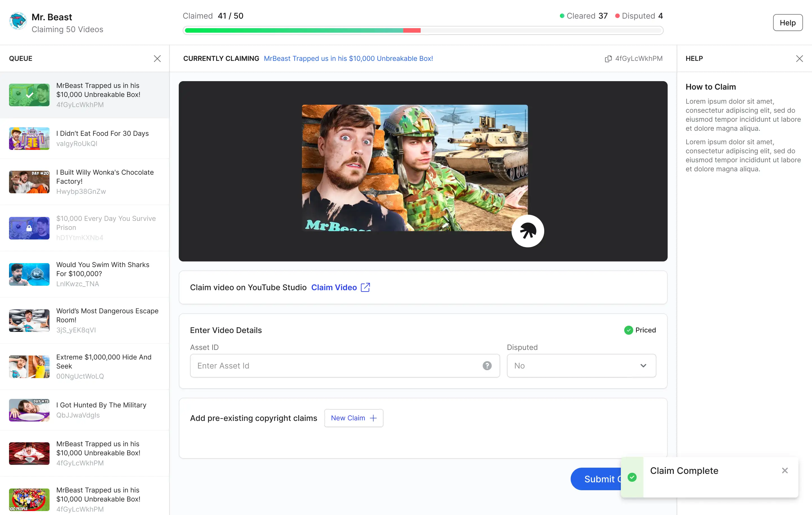Click the Mr. Beast channel name
Image resolution: width=812 pixels, height=515 pixels.
[52, 17]
